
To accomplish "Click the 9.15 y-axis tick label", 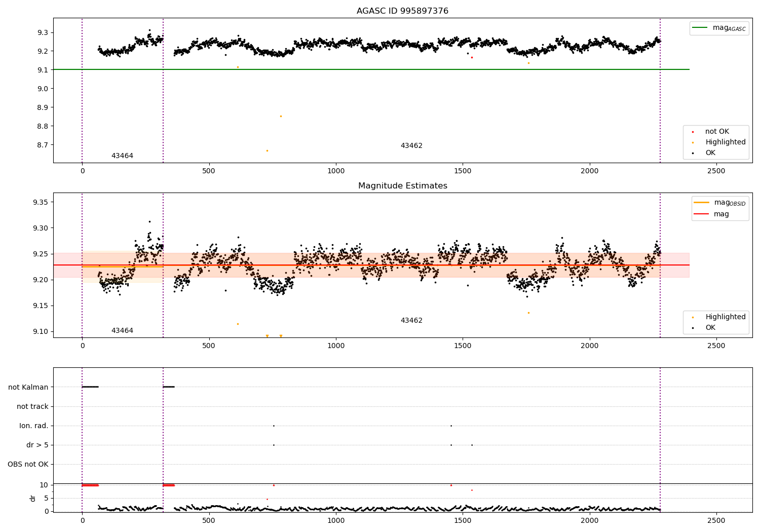I will click(40, 306).
